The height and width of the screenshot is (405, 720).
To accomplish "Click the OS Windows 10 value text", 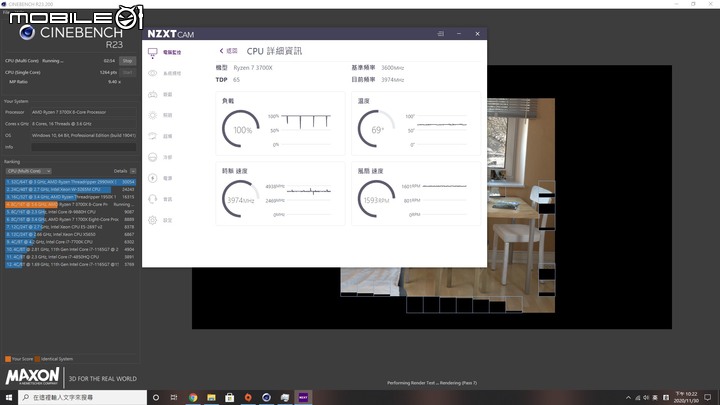I will pos(84,135).
